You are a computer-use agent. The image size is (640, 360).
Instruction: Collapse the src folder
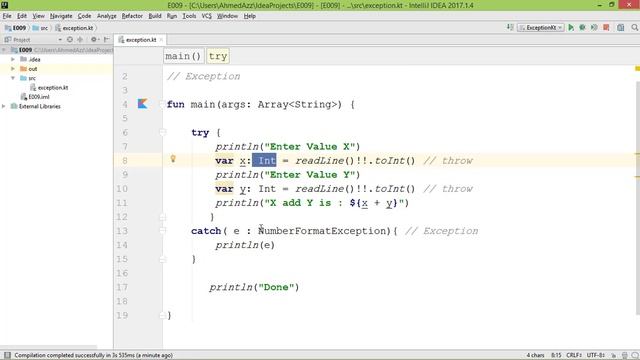tap(13, 78)
